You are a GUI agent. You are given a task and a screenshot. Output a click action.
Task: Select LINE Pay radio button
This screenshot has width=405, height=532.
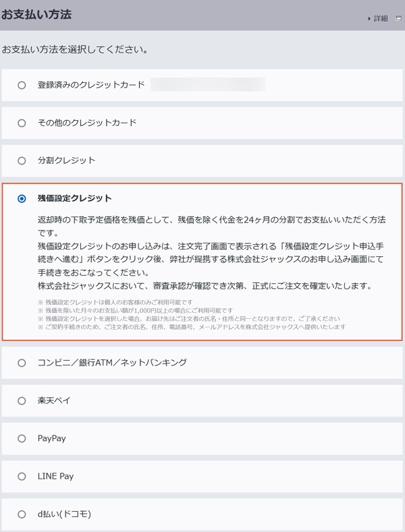click(x=22, y=476)
